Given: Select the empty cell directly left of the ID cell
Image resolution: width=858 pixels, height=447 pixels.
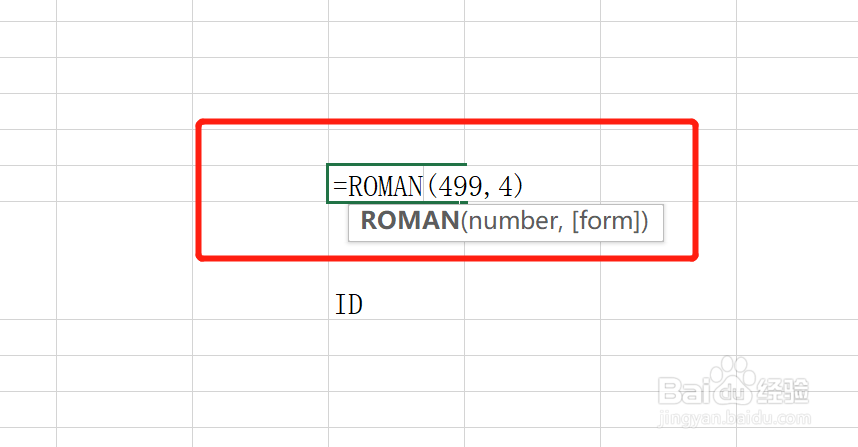Looking at the screenshot, I should coord(260,301).
